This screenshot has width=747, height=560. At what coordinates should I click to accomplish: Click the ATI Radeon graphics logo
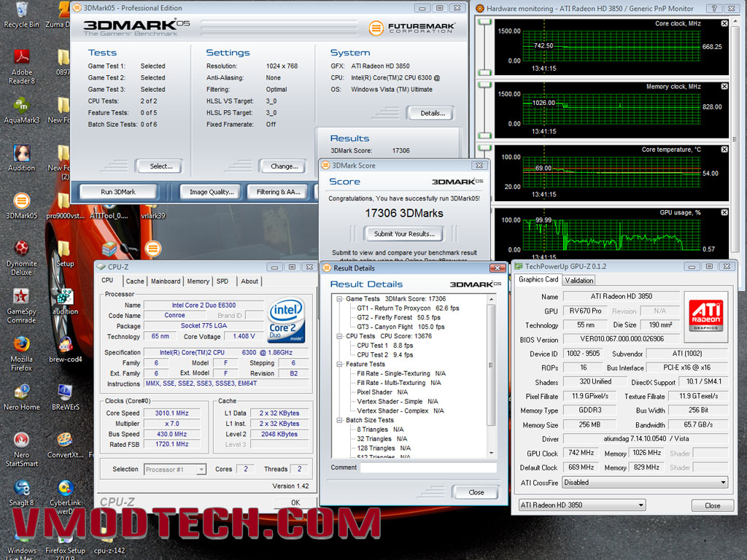coord(706,316)
